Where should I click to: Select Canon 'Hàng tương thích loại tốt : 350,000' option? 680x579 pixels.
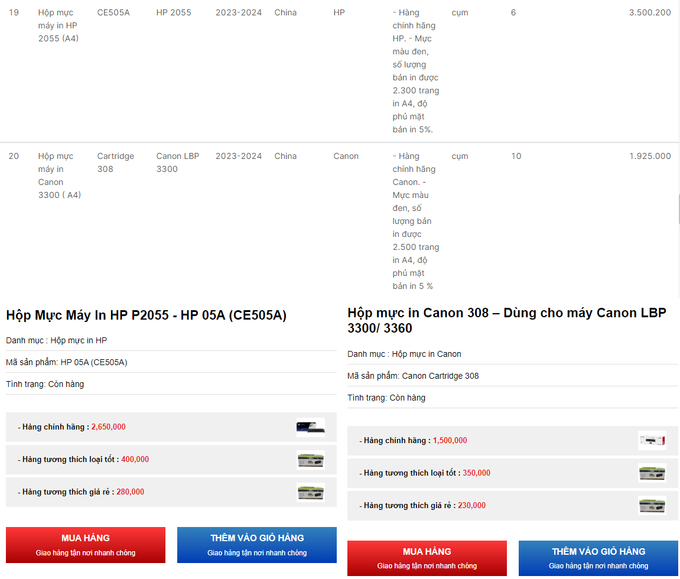coord(513,473)
